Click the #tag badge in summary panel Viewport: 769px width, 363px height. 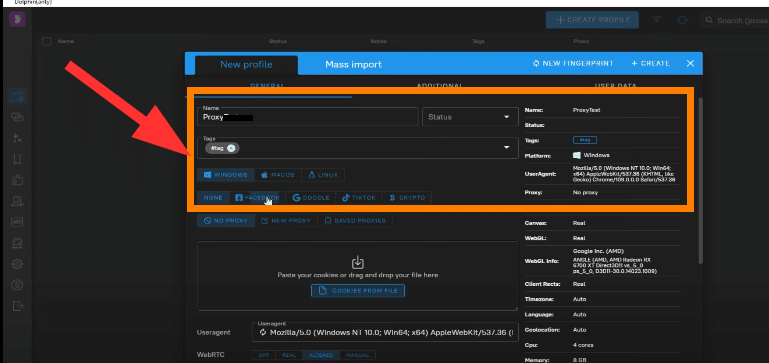[x=585, y=140]
